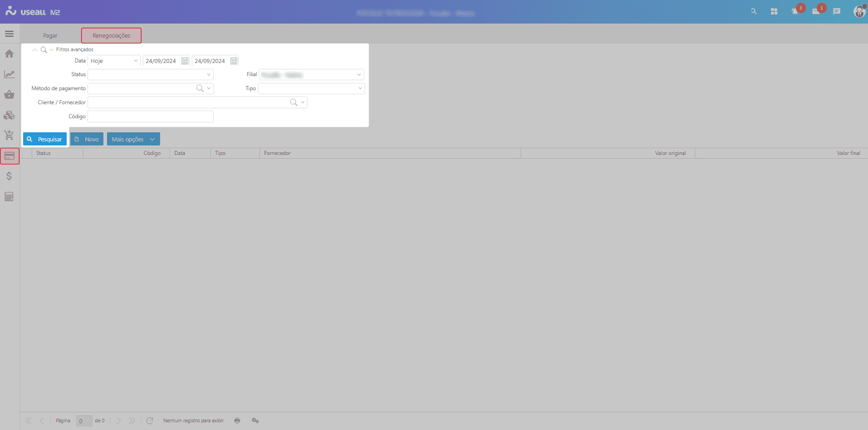Open calendar picker for start date
This screenshot has height=430, width=868.
coord(185,61)
